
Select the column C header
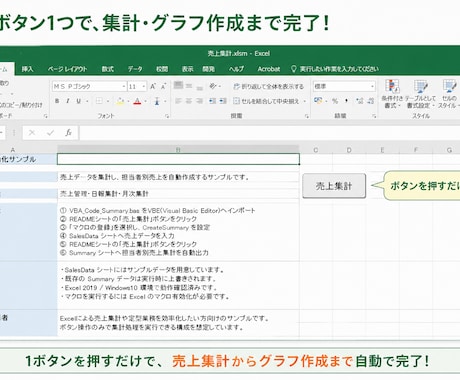pos(316,150)
